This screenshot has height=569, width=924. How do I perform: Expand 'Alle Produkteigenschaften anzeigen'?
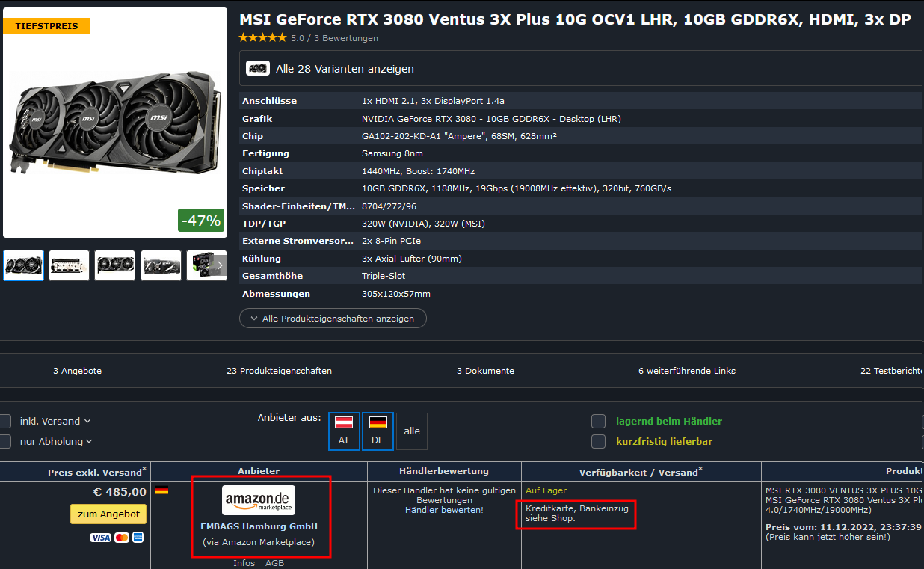point(333,318)
